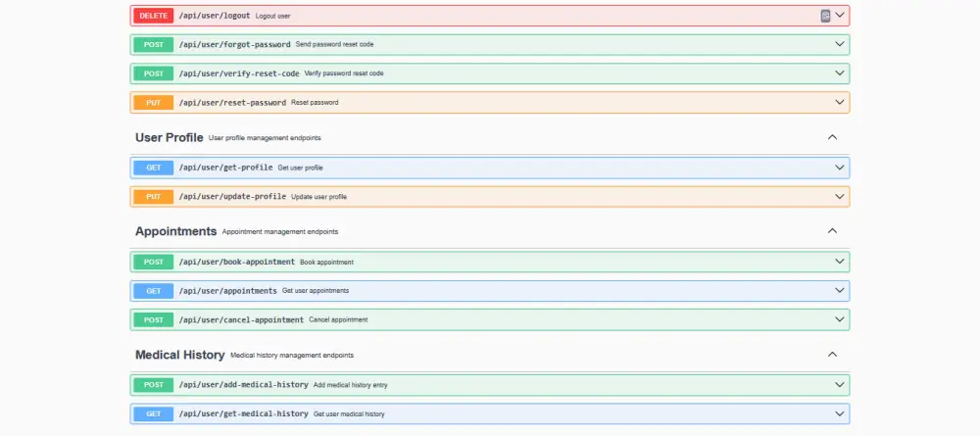Click 'Cancel appointment' description text
The height and width of the screenshot is (436, 980).
pyautogui.click(x=338, y=319)
